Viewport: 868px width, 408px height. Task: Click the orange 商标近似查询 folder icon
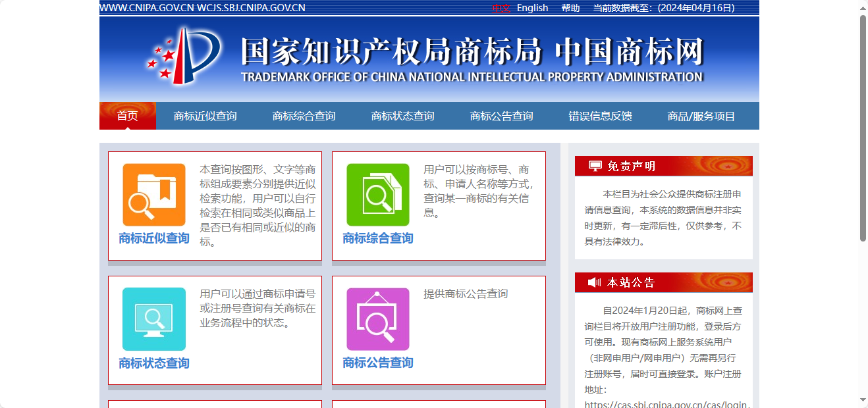pos(154,195)
